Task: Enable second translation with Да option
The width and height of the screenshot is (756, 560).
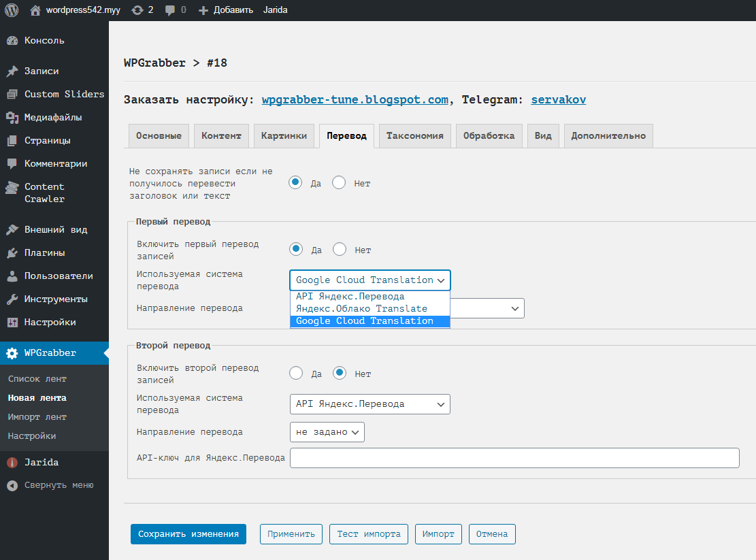Action: (296, 373)
